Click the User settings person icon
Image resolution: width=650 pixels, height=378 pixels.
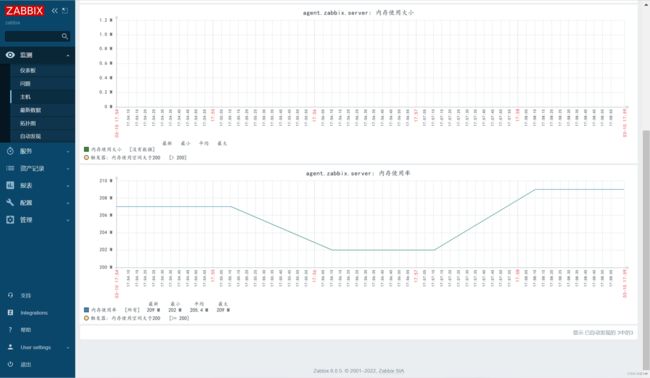10,347
